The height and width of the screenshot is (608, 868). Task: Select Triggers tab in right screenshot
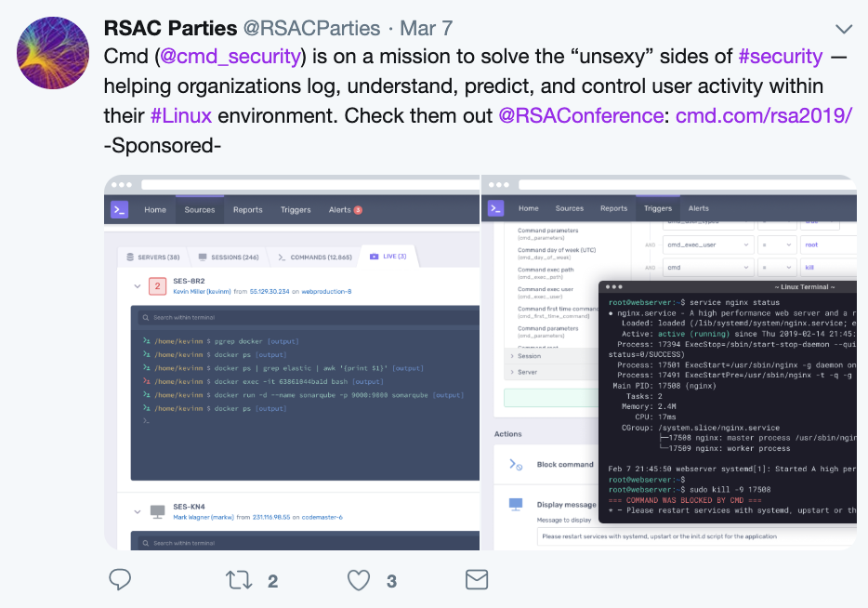point(658,208)
